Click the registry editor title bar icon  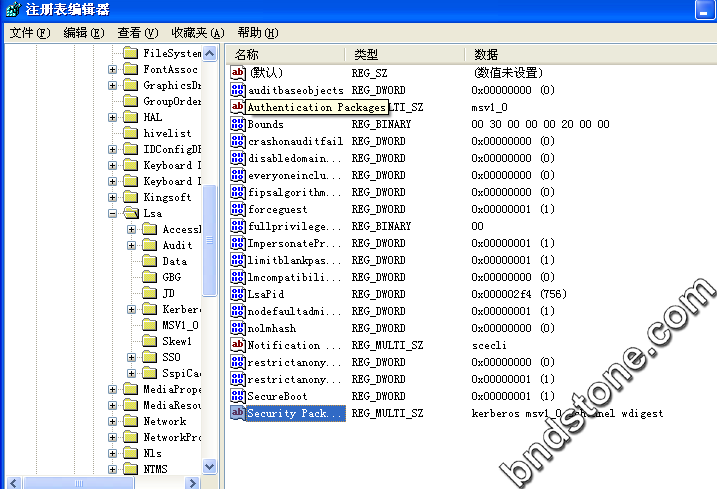(12, 10)
